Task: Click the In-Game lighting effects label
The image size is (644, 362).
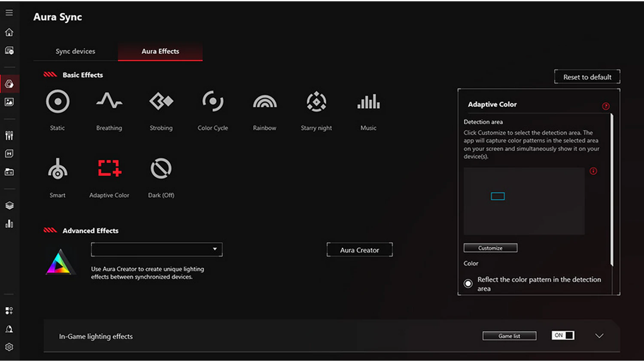Action: click(96, 336)
